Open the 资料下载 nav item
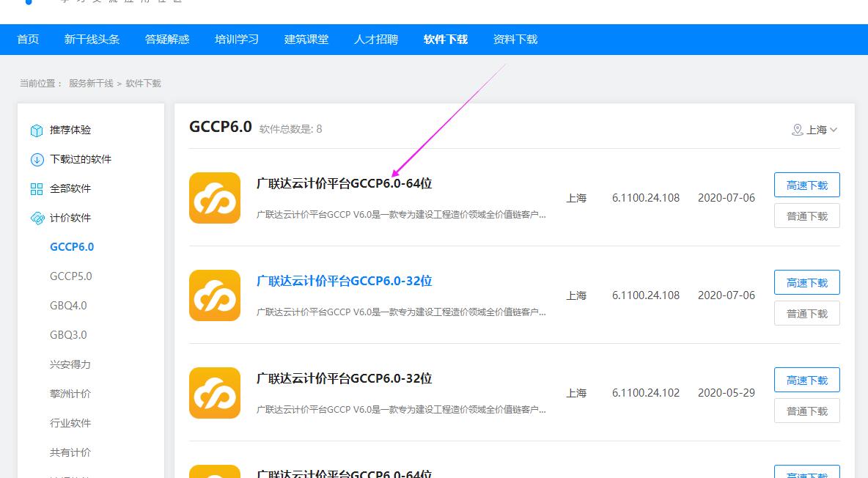Image resolution: width=868 pixels, height=478 pixels. [x=515, y=40]
